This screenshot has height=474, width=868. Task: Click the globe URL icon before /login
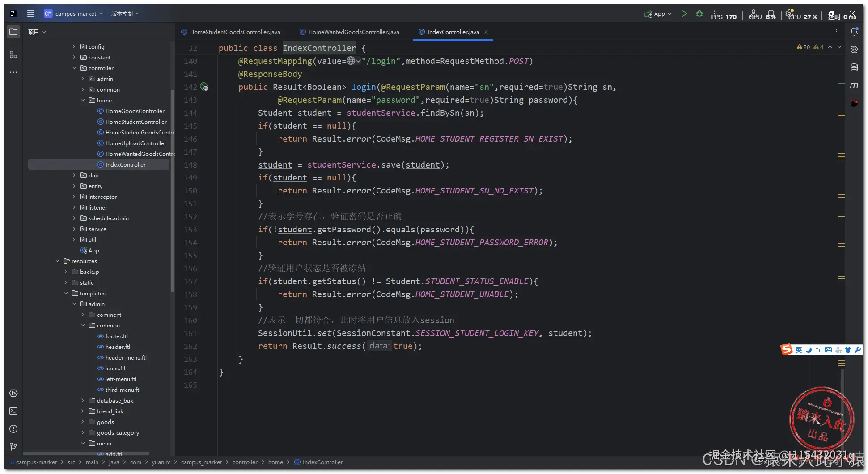(351, 61)
